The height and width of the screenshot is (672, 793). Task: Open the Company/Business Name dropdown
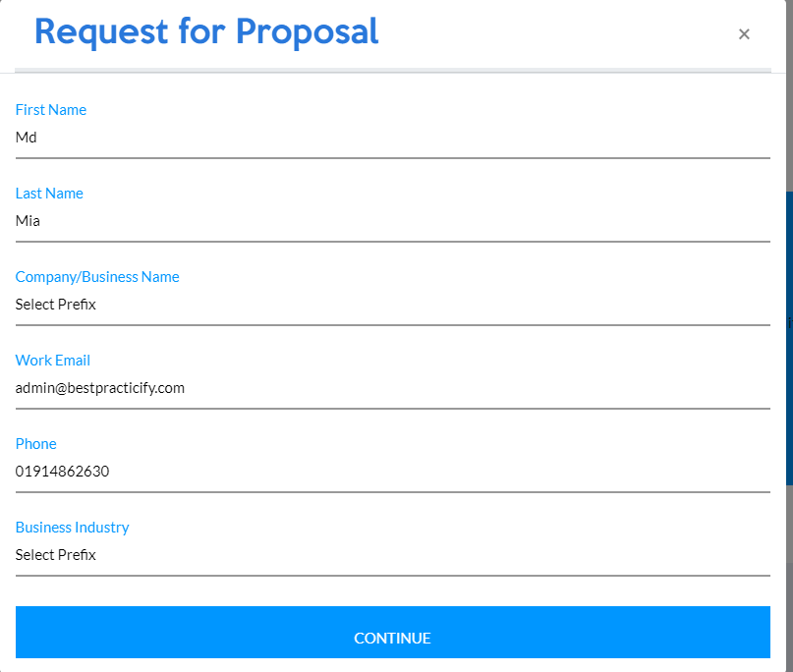[393, 305]
